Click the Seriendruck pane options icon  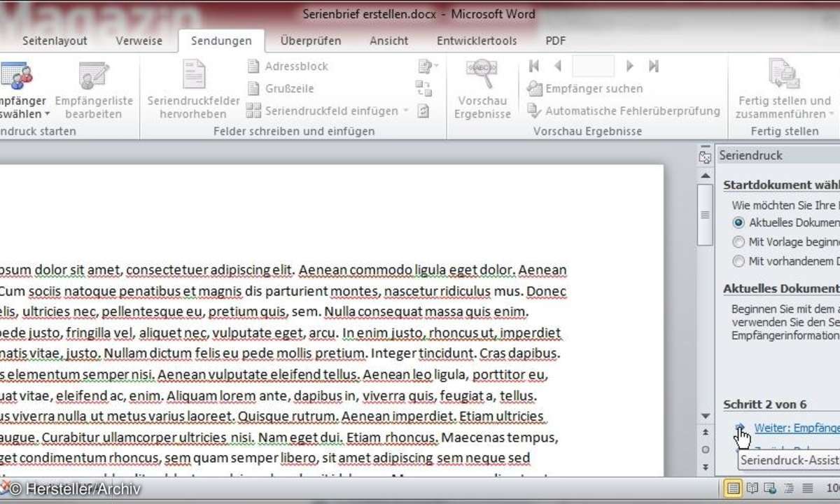[x=705, y=157]
